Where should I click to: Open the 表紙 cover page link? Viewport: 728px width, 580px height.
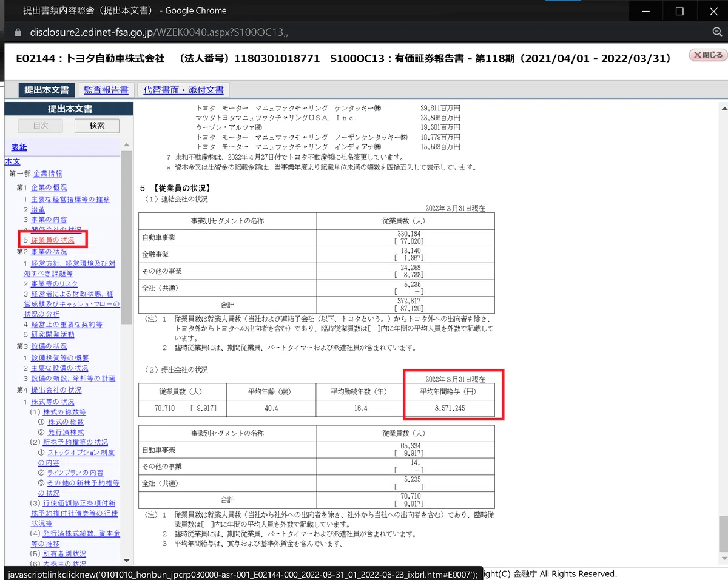click(19, 147)
